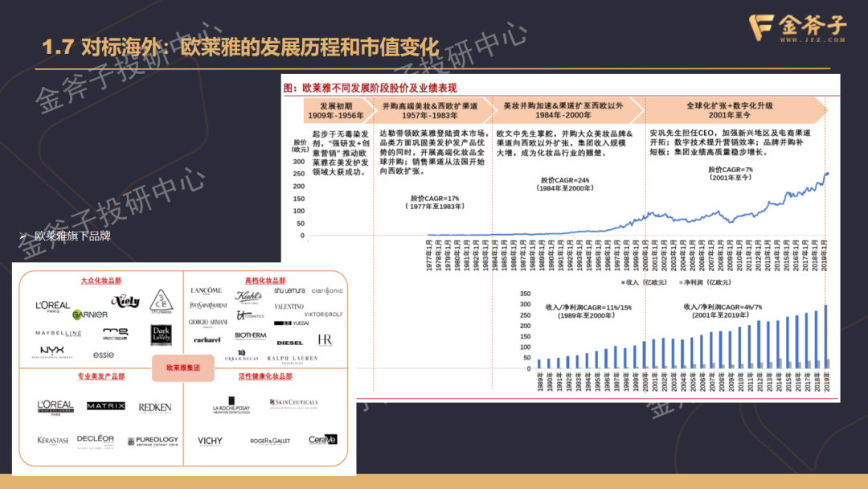Click the HR brand logo
The image size is (868, 489).
point(325,340)
